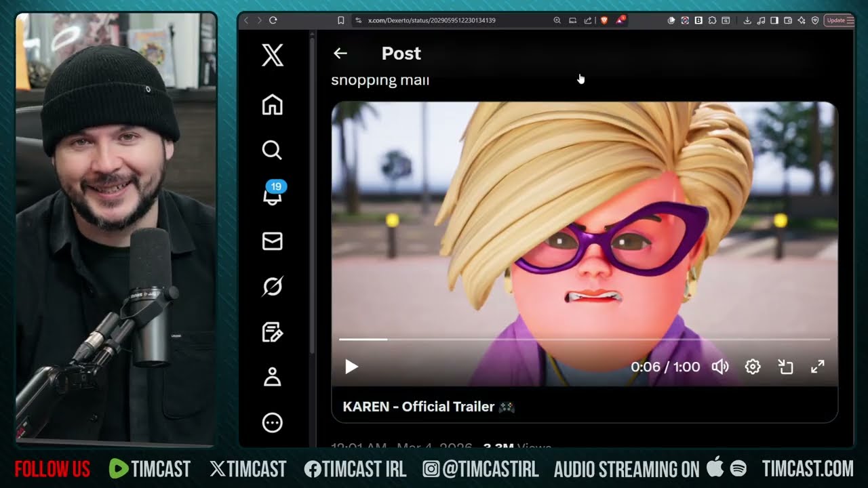Go to Home in X sidebar

click(272, 105)
